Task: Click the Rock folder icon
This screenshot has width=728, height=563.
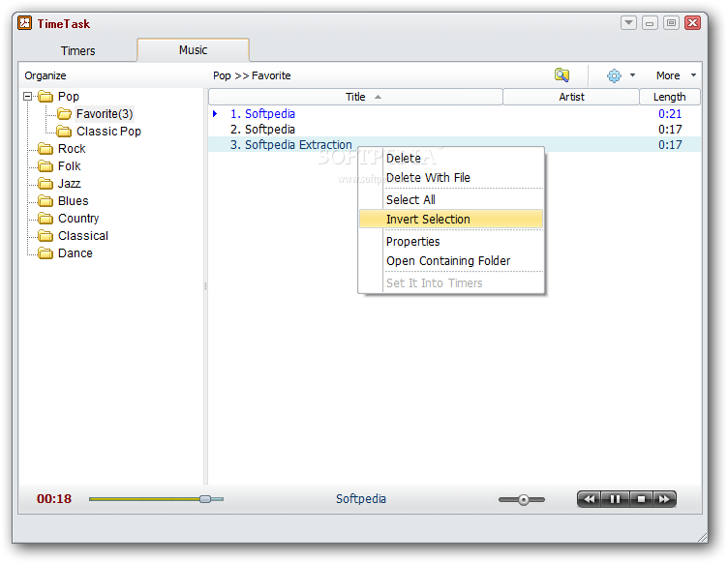Action: [45, 149]
